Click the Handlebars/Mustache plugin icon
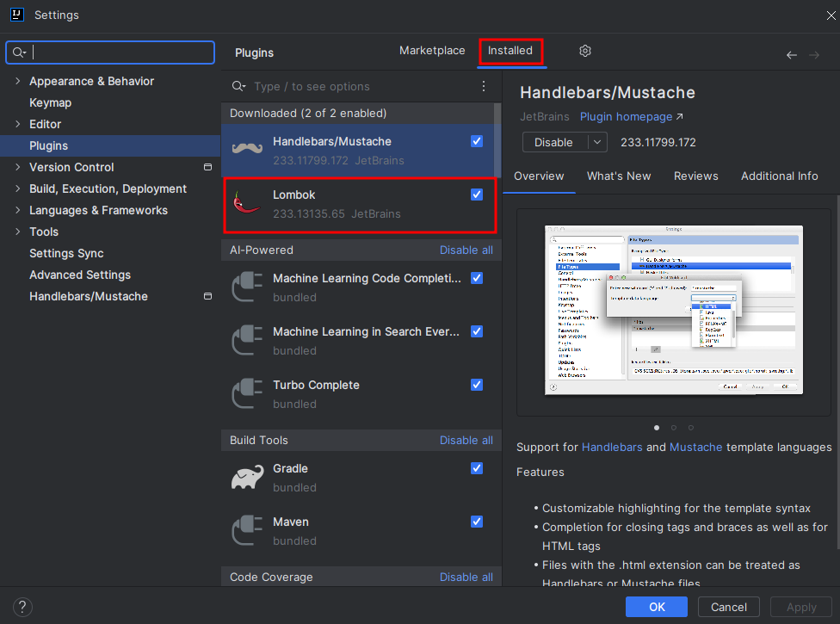 [x=247, y=146]
